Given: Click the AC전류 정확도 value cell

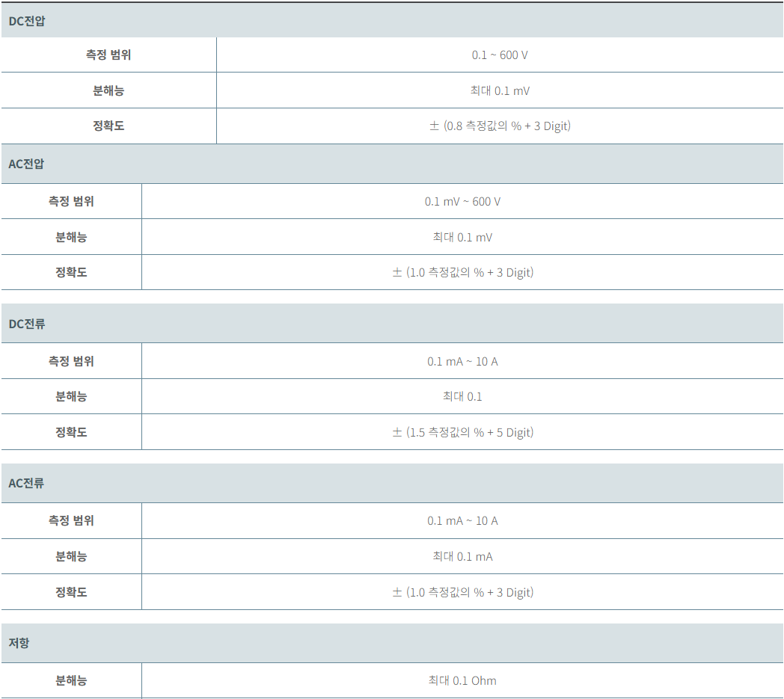Looking at the screenshot, I should [462, 592].
